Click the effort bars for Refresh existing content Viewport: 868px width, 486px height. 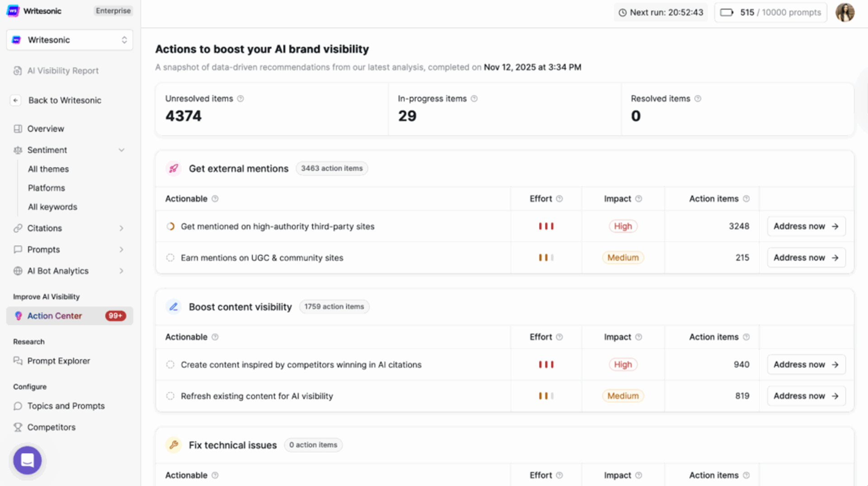click(546, 396)
